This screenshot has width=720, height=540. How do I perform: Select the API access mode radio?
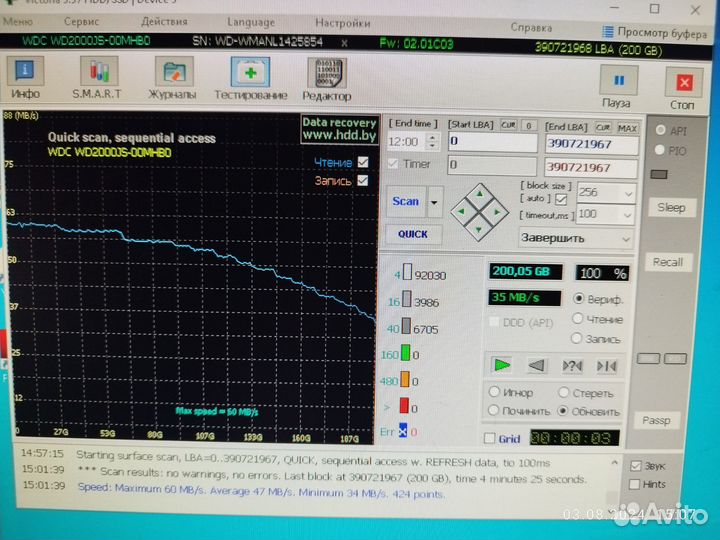click(661, 130)
